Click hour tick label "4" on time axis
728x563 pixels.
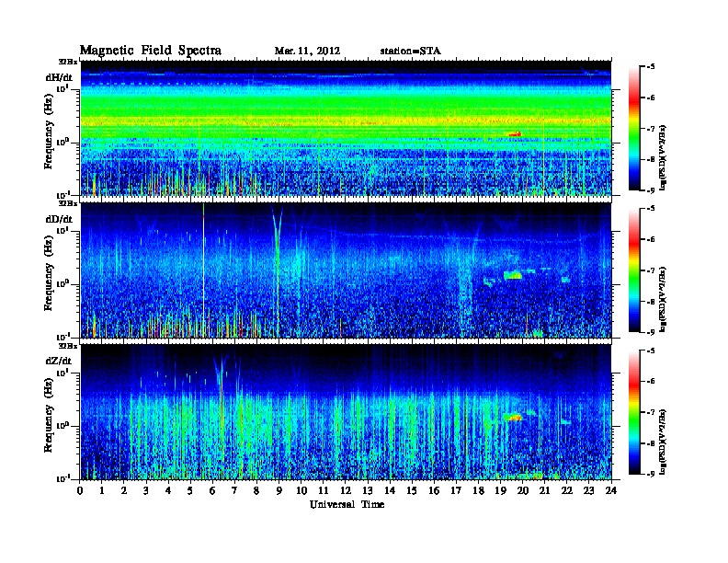168,491
